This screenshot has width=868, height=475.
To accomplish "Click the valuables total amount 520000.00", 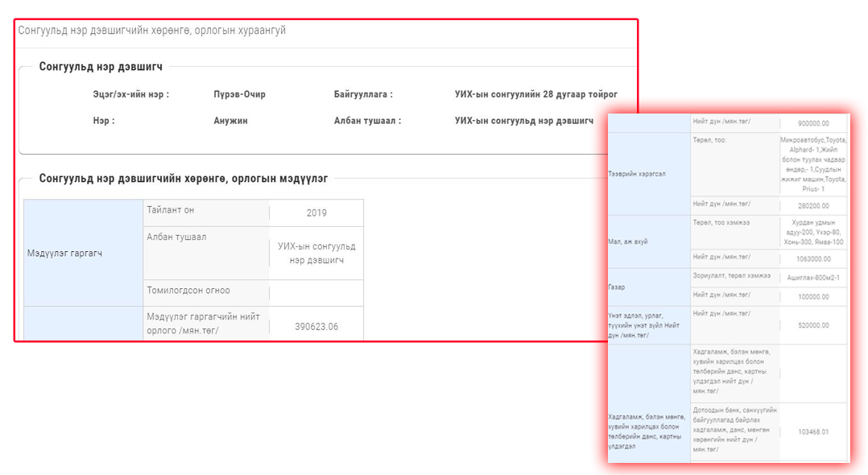I will pyautogui.click(x=813, y=325).
